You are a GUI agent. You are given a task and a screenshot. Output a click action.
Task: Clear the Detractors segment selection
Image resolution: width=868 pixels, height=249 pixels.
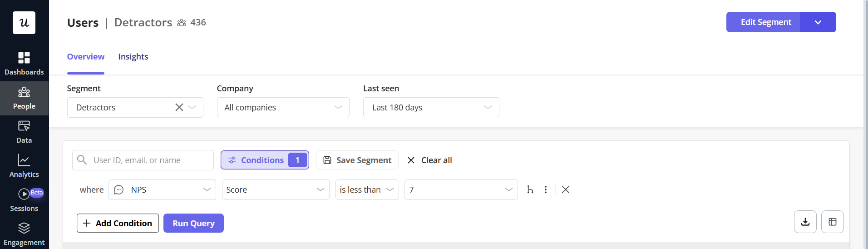(179, 107)
